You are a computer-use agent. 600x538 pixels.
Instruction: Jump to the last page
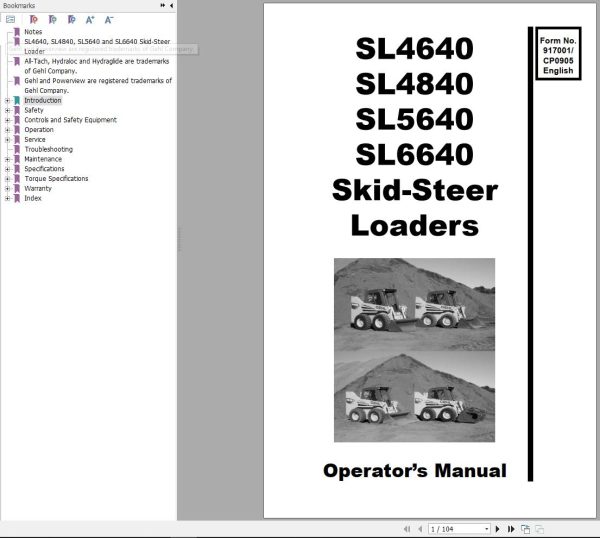point(511,529)
